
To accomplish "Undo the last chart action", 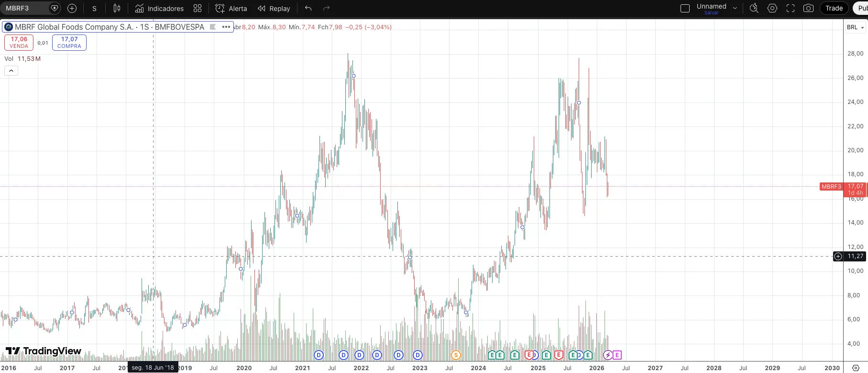I will pyautogui.click(x=308, y=8).
